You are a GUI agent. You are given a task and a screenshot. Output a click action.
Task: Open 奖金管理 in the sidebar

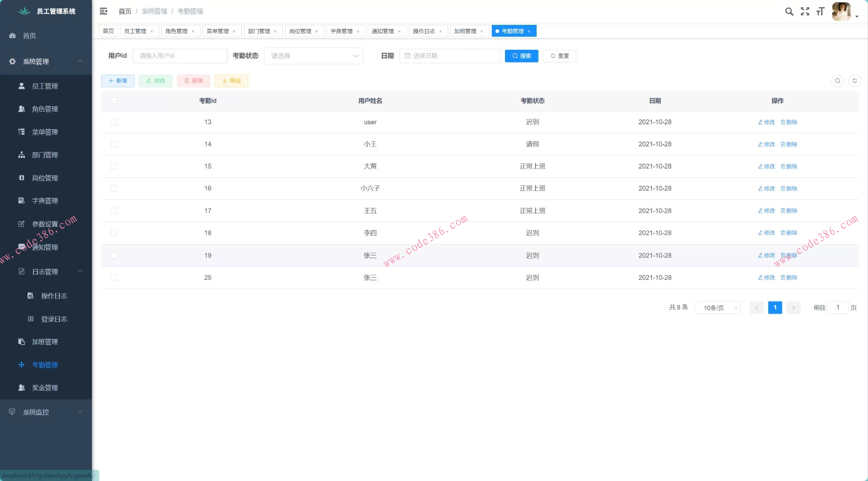45,388
